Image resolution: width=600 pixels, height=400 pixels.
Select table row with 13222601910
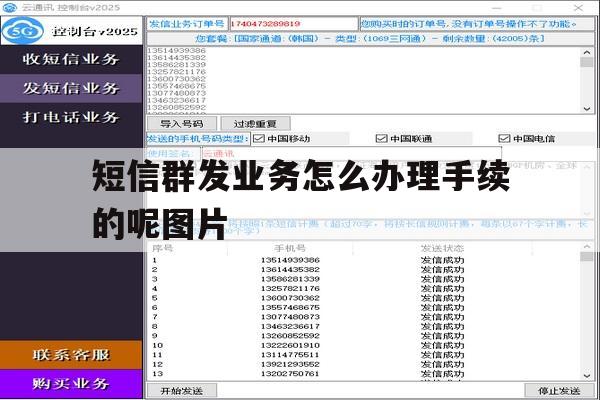click(x=364, y=345)
